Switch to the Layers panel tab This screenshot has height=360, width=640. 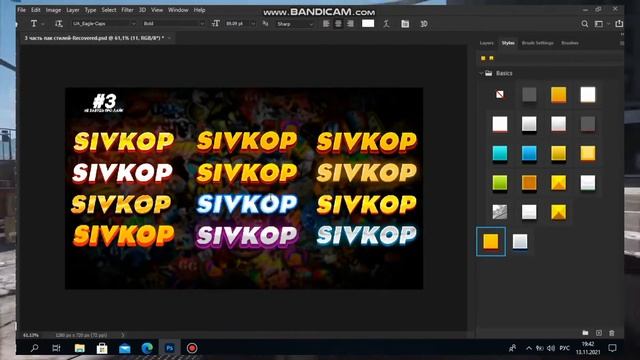(487, 43)
